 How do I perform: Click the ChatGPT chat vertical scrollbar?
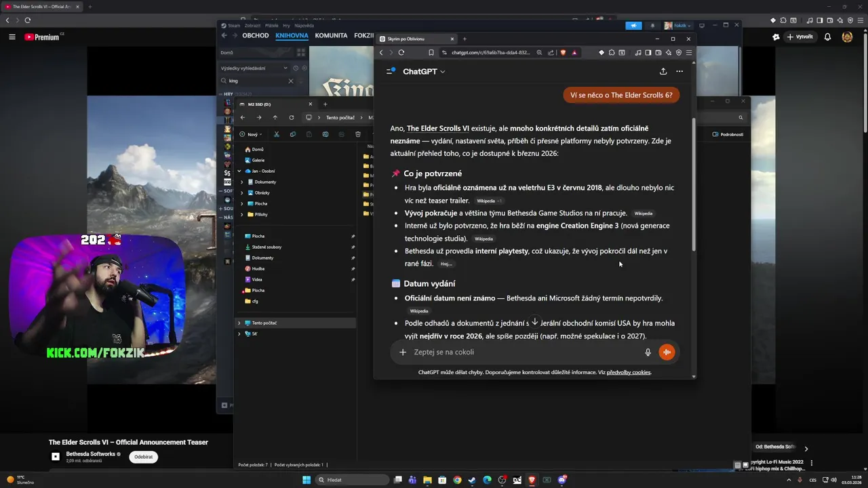pos(693,183)
